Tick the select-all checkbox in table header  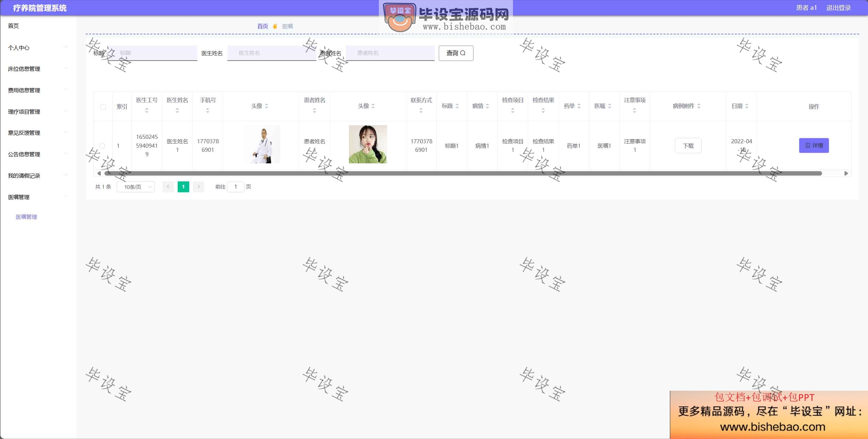[103, 107]
